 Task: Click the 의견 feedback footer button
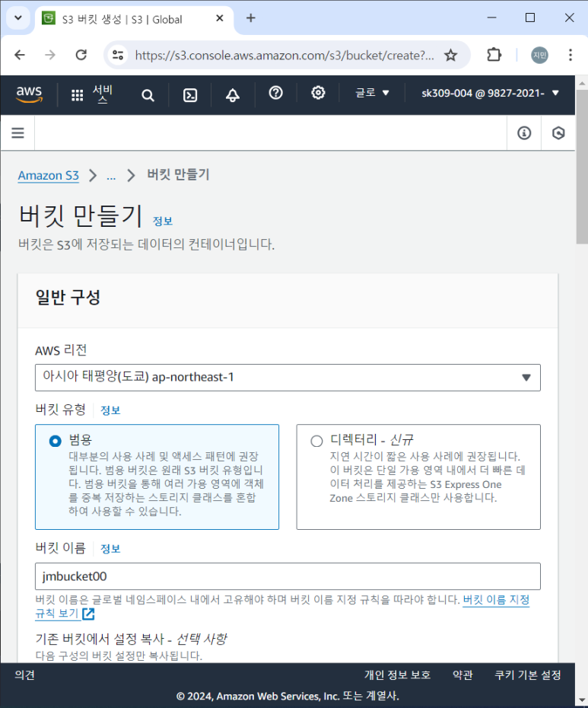25,675
